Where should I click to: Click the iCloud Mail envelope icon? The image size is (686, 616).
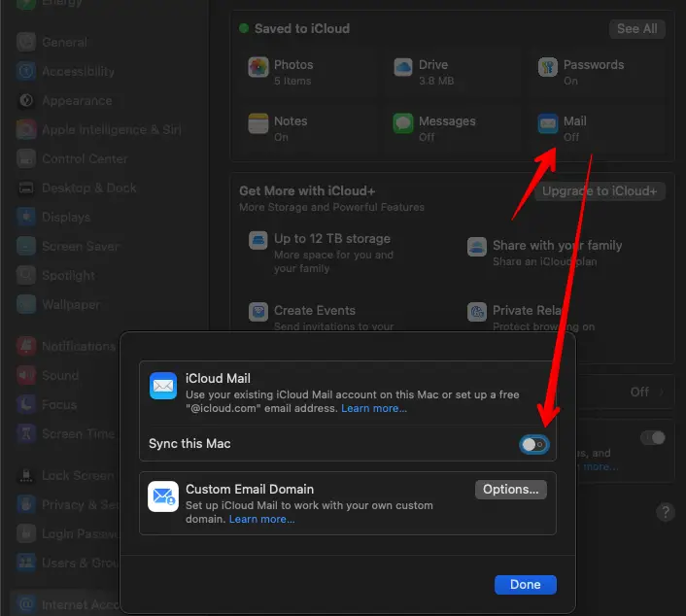[162, 387]
